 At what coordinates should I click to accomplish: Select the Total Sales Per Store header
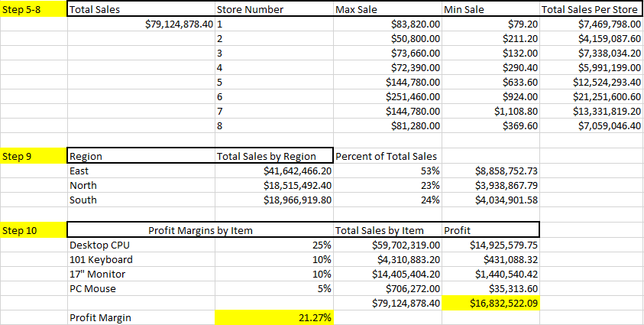(x=591, y=9)
